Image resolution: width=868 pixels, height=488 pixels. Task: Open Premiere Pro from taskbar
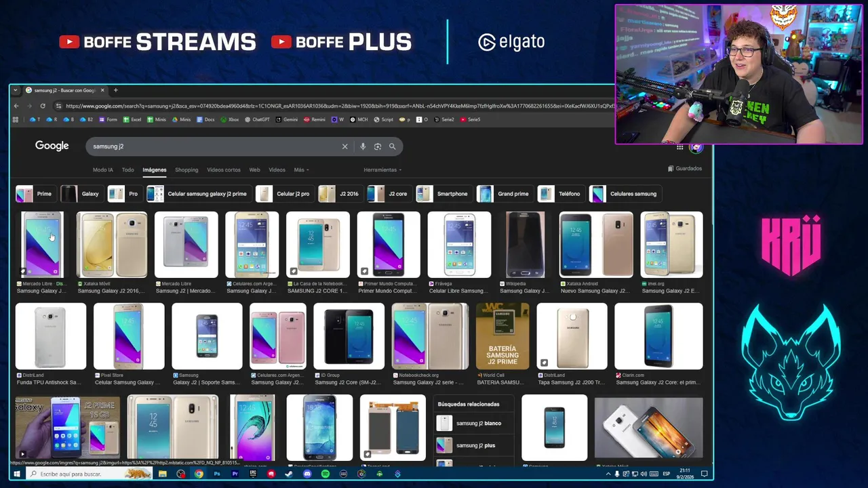tap(235, 474)
